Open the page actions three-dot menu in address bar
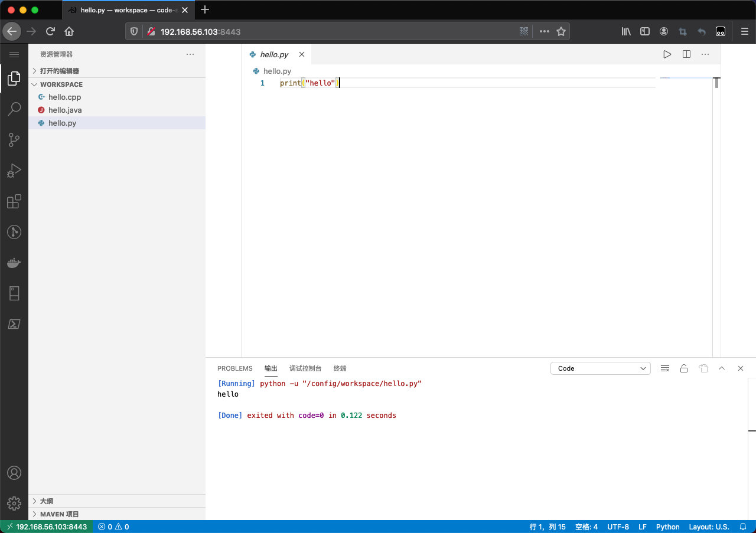This screenshot has height=533, width=756. (545, 31)
